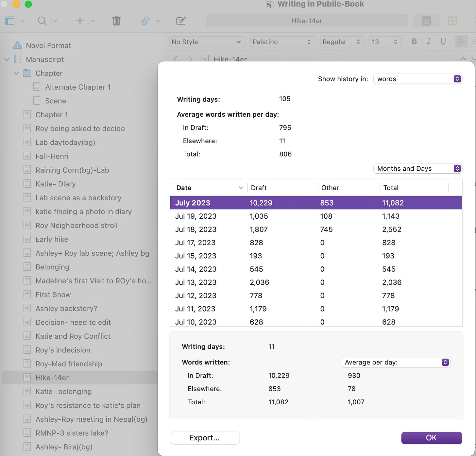476x456 pixels.
Task: Click the Export... button
Action: click(205, 438)
